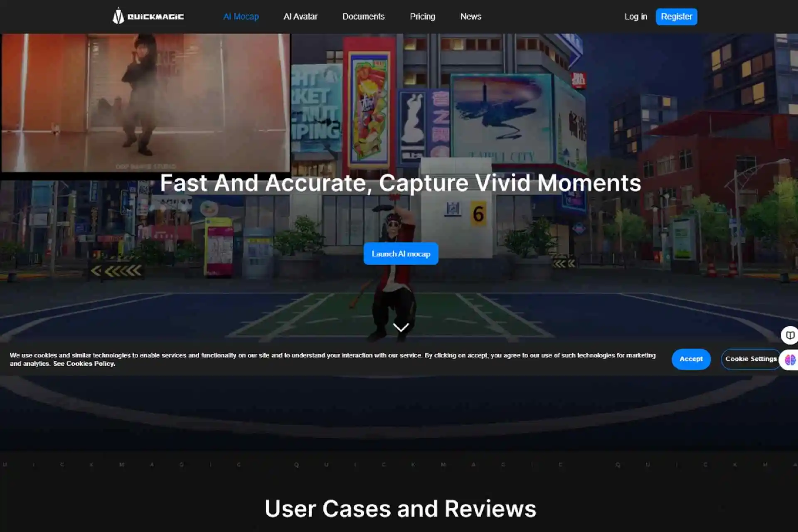Click the Launch AI mocap button
798x532 pixels.
[401, 254]
